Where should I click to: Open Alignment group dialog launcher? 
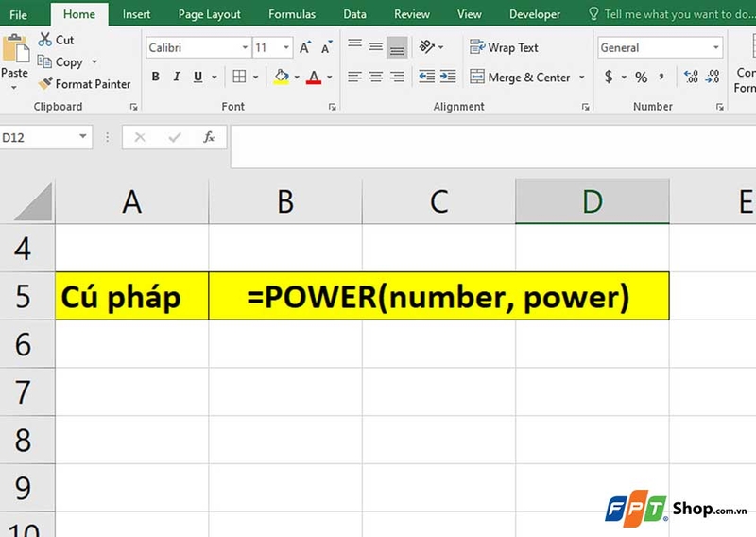coord(585,107)
